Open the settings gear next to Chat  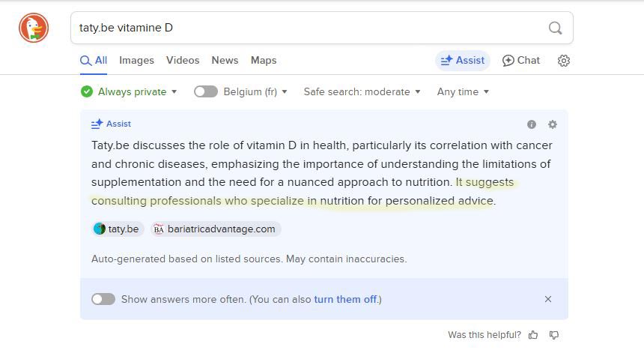564,61
